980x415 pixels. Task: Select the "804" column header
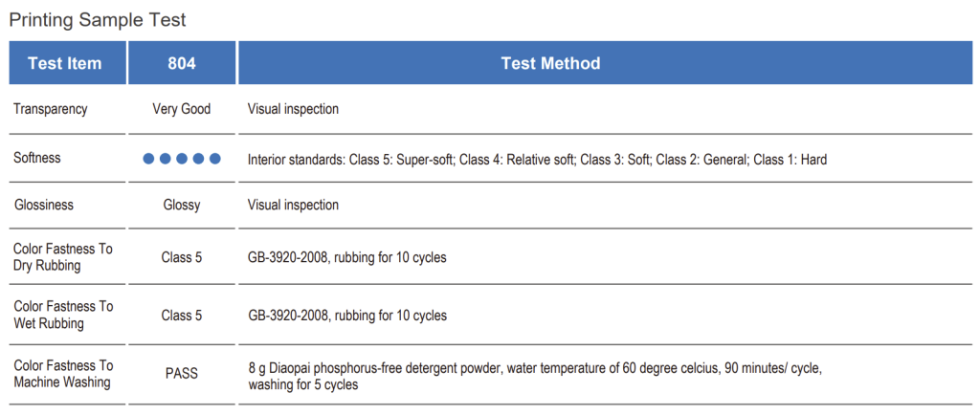pos(182,63)
